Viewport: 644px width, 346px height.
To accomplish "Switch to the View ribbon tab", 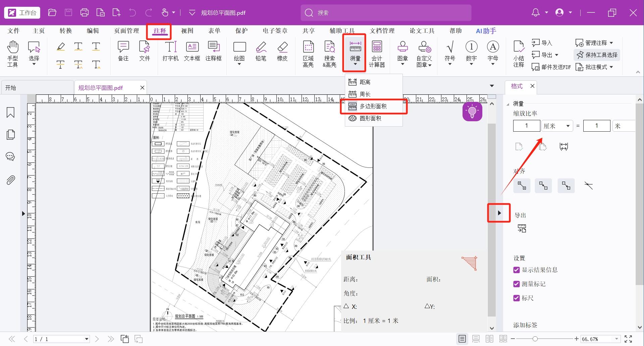I will tap(187, 31).
